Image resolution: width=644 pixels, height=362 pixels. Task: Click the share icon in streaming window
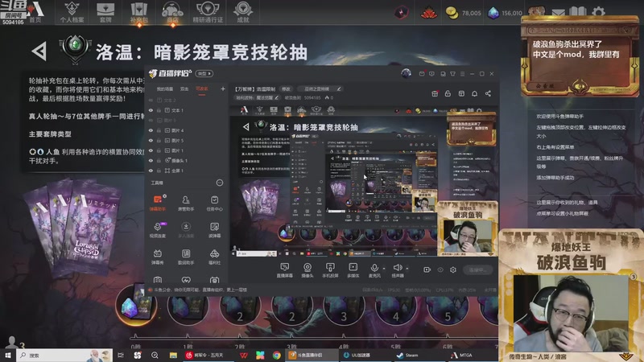(x=488, y=93)
